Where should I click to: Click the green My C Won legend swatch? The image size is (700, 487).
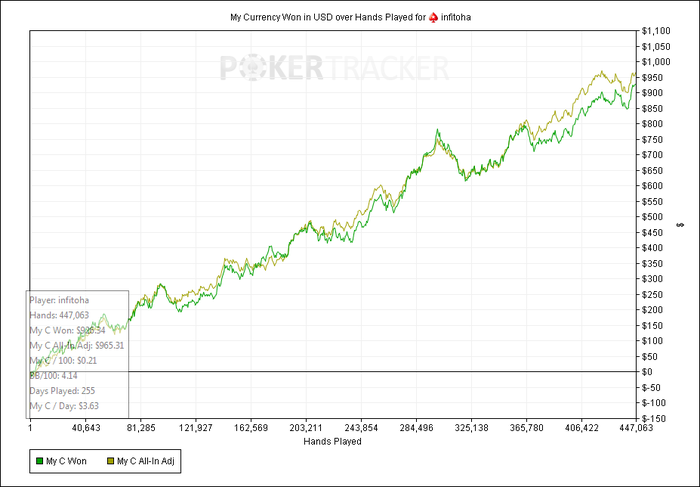39,461
